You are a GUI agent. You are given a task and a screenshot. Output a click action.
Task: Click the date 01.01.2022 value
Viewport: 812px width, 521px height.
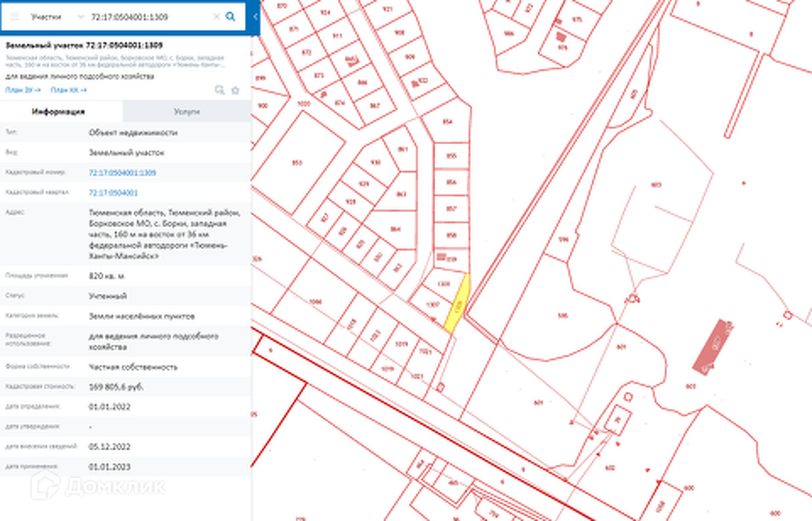click(x=109, y=407)
